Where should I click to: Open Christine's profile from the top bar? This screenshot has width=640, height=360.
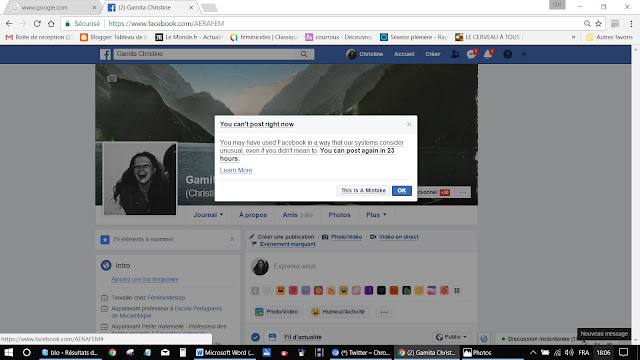364,54
